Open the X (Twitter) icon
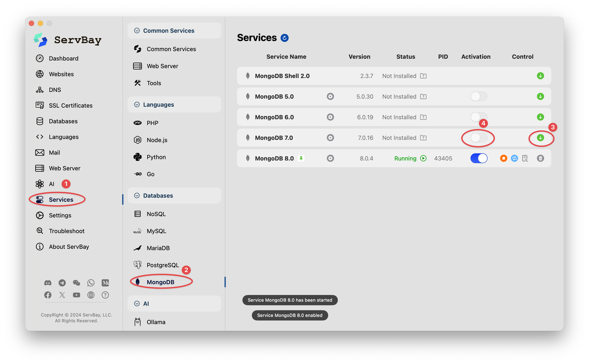The image size is (589, 364). [x=62, y=295]
